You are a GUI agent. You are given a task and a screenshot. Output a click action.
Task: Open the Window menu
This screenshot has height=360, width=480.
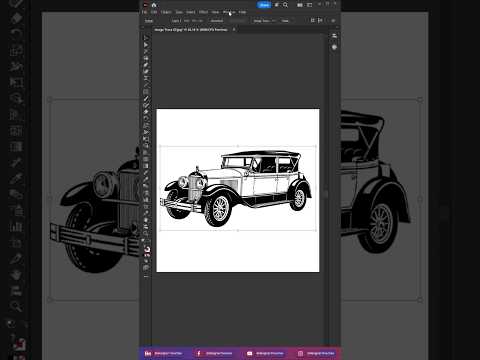229,12
